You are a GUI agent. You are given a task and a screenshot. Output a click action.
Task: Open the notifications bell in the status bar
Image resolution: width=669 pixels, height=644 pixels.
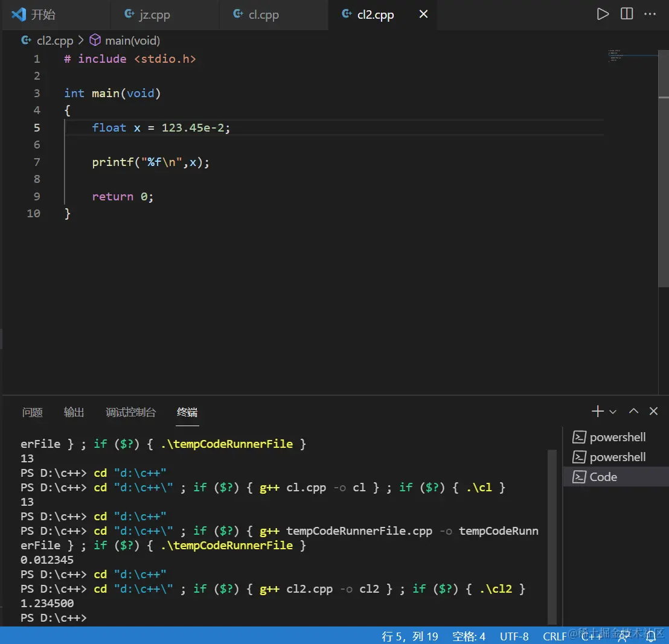(651, 636)
